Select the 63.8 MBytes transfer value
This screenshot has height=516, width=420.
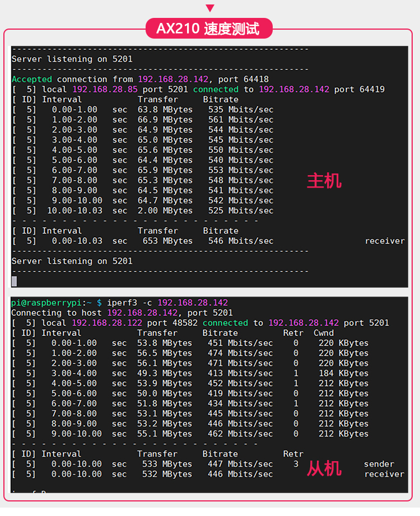(x=165, y=110)
